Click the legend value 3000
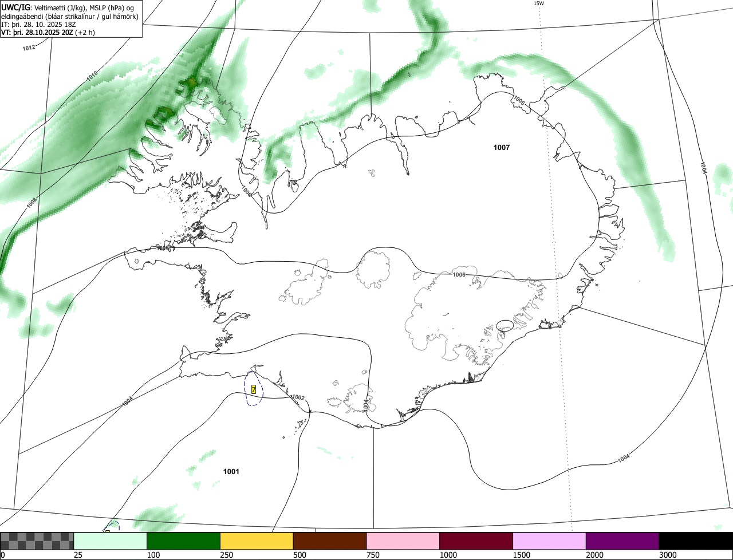This screenshot has width=733, height=560. coord(668,555)
